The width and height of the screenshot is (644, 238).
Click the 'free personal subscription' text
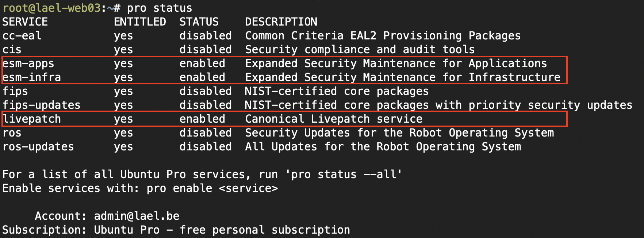coord(265,230)
